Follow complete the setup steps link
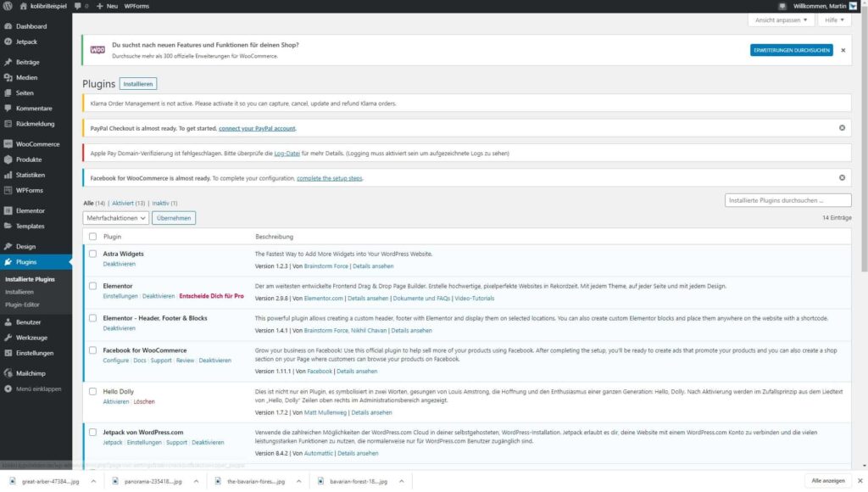The image size is (868, 492). [x=330, y=178]
